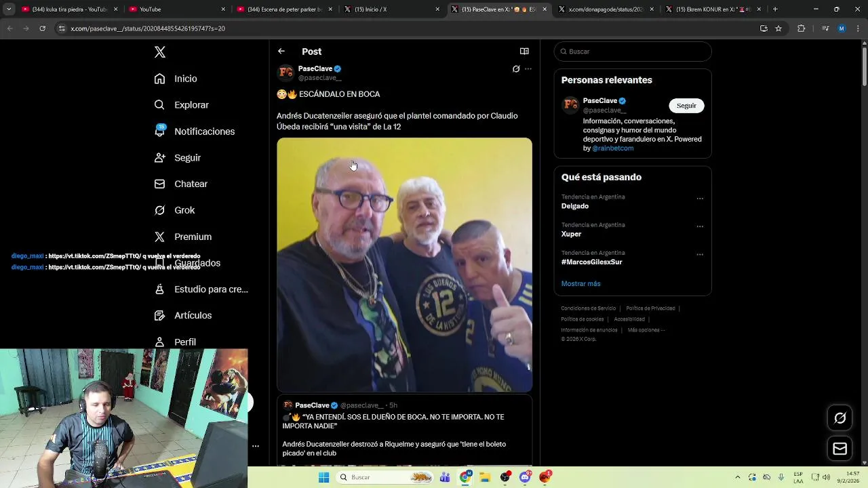Open more options for #MarcosGilesxSur trend
Image resolution: width=868 pixels, height=488 pixels.
[700, 255]
